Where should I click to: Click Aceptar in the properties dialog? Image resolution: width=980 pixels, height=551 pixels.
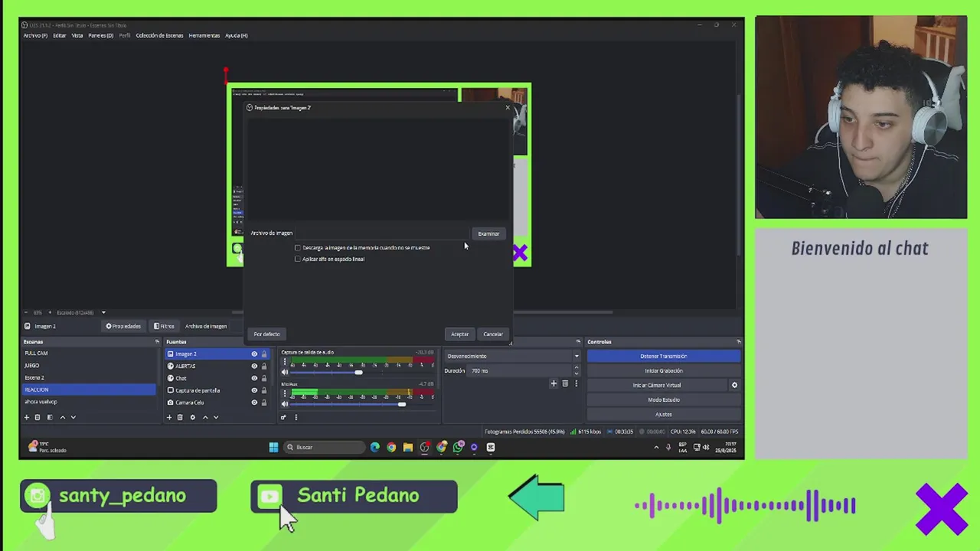459,334
